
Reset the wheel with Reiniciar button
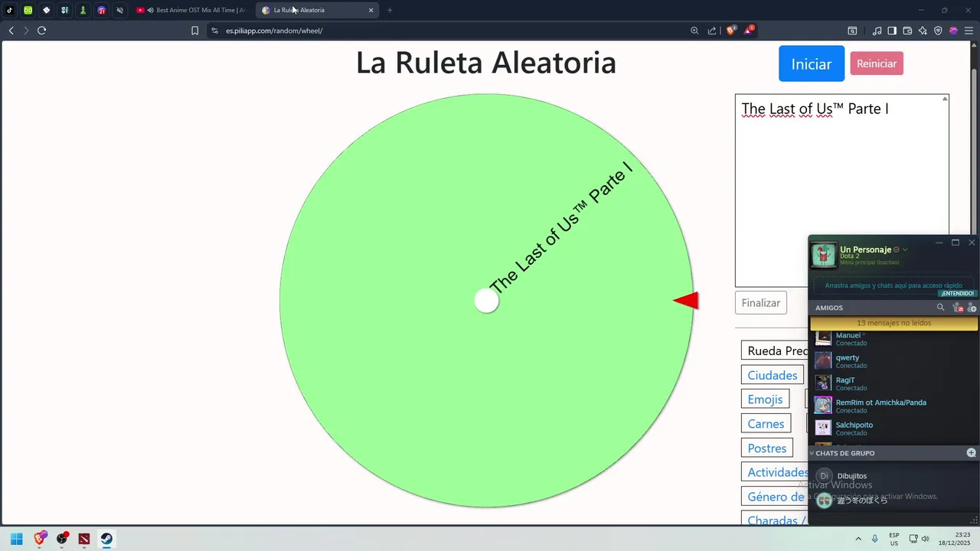pos(877,64)
